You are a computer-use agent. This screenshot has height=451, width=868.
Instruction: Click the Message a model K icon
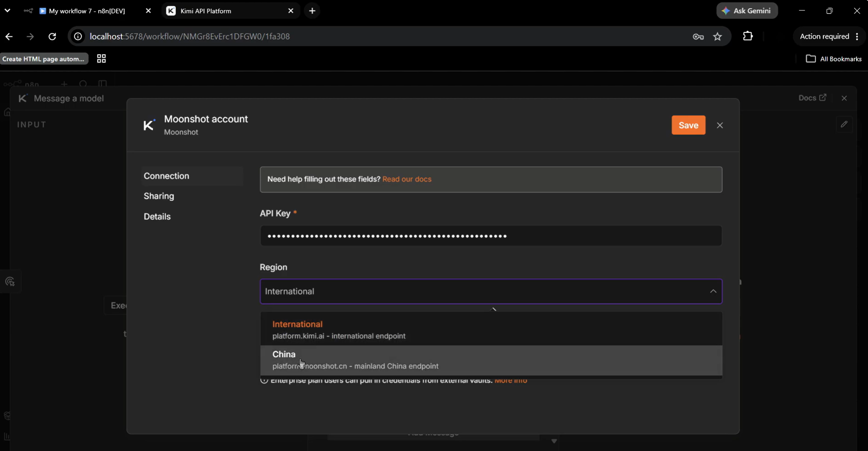23,98
